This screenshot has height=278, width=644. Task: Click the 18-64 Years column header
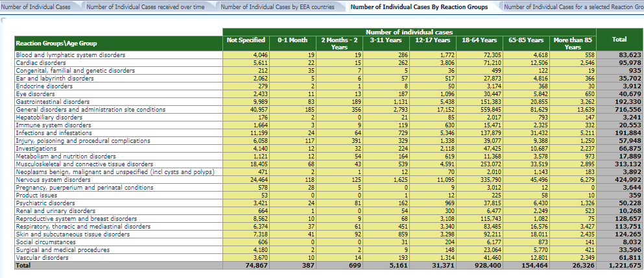point(480,40)
